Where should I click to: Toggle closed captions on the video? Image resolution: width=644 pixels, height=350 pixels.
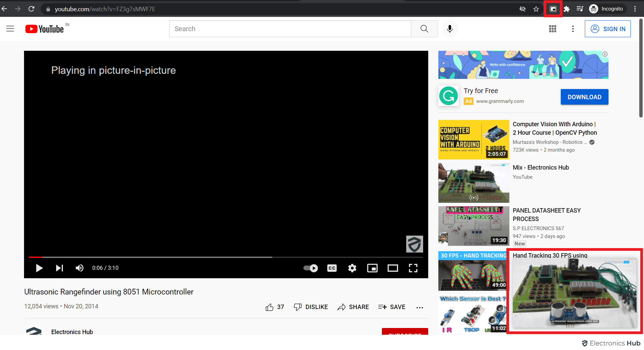(332, 268)
